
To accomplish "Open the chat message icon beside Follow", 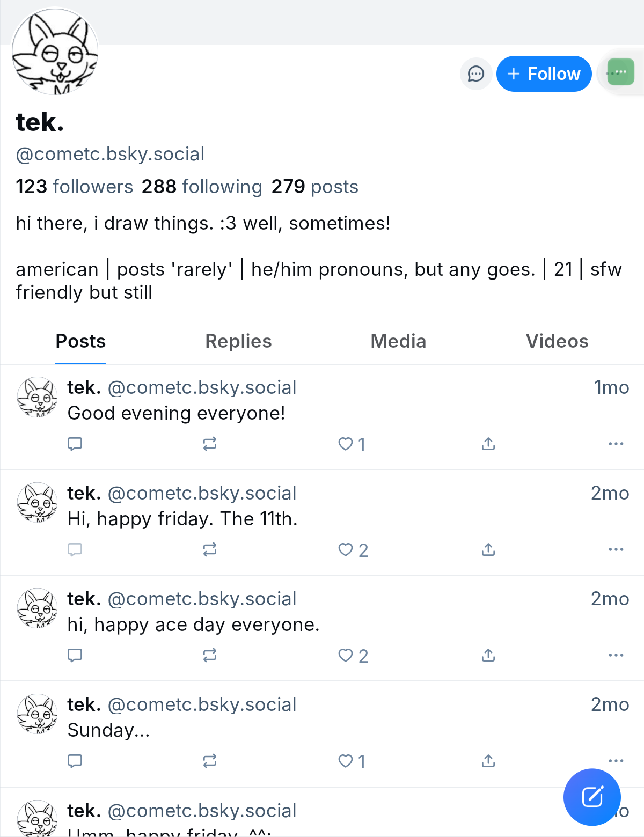I will pos(476,74).
